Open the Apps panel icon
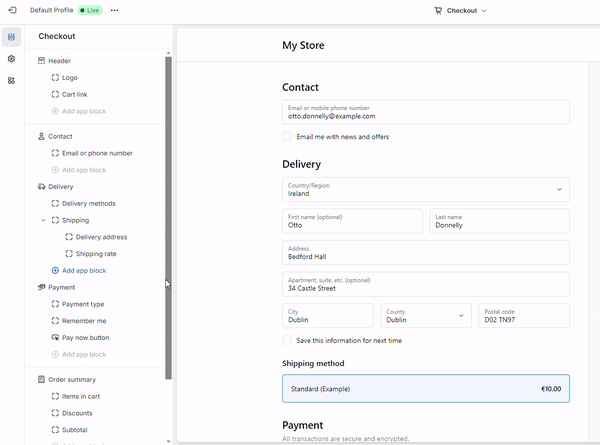The height and width of the screenshot is (445, 600). click(11, 80)
